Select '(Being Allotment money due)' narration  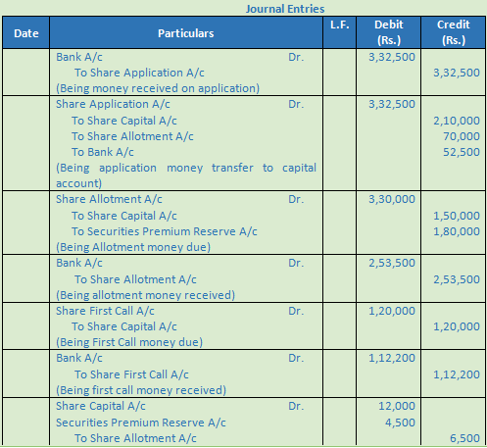click(x=133, y=247)
